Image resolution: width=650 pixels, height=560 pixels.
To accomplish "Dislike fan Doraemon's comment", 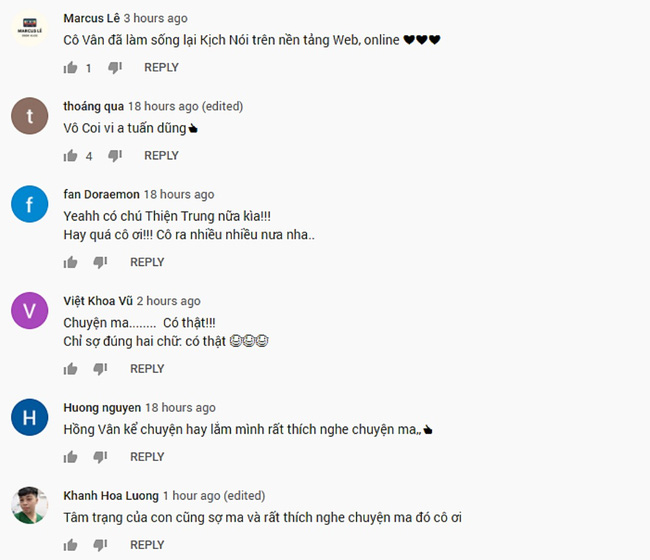I will [100, 262].
